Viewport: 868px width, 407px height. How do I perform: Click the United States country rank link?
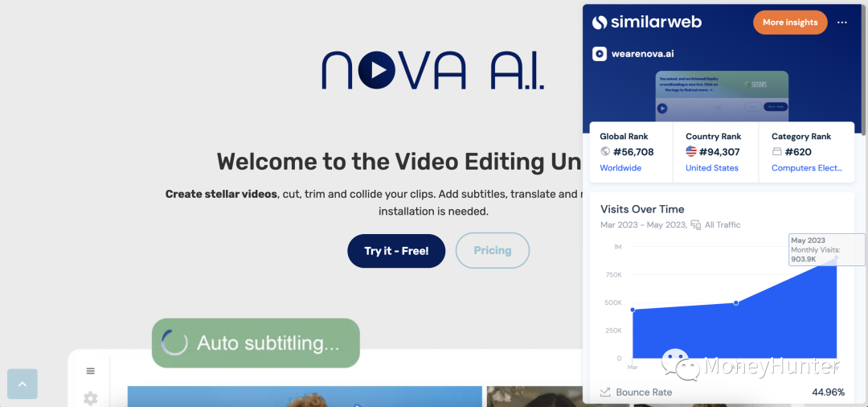click(712, 168)
